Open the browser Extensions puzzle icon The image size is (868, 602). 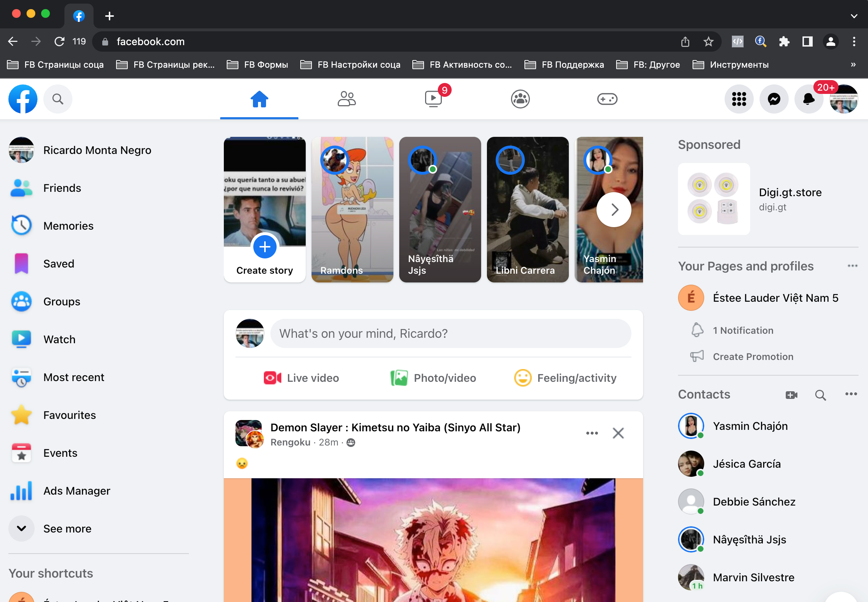[x=784, y=41]
